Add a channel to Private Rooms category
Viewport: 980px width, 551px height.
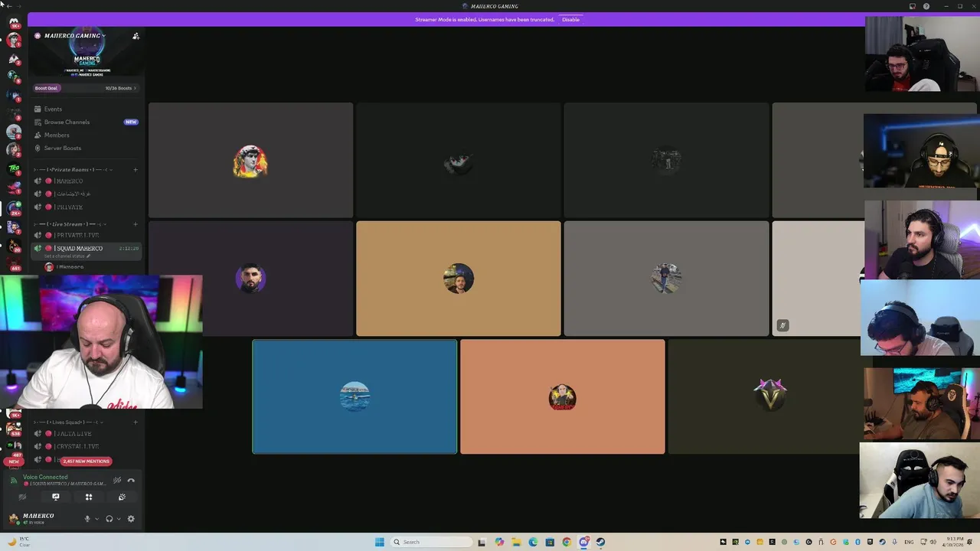136,170
